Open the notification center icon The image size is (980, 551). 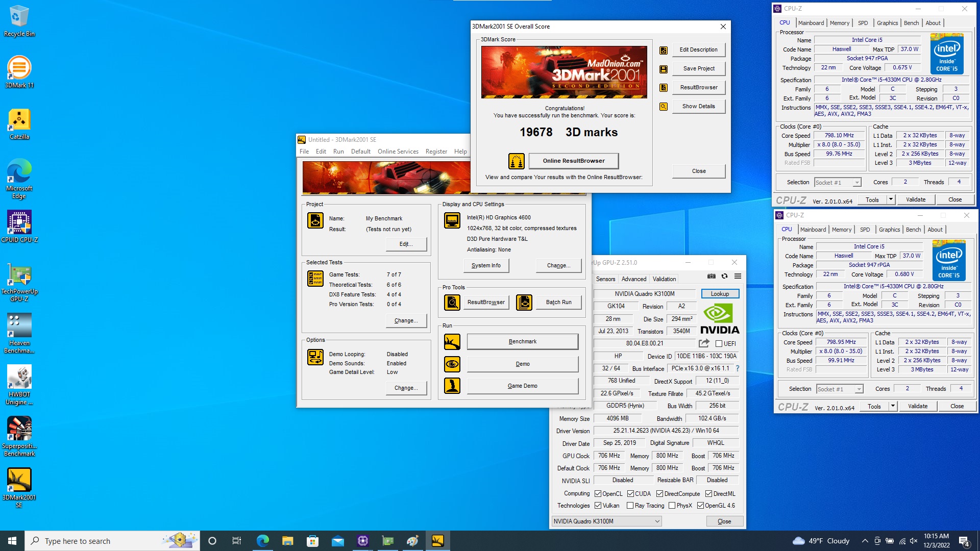[964, 541]
